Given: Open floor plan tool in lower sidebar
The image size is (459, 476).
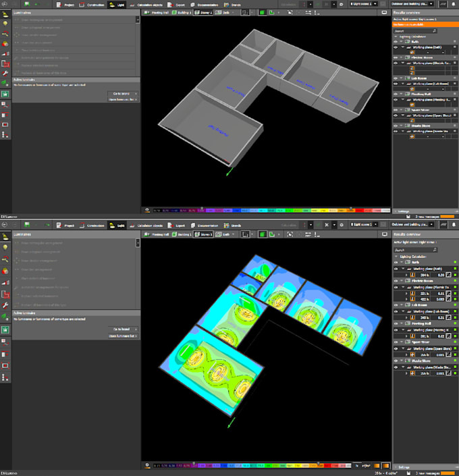Looking at the screenshot, I should [5, 294].
